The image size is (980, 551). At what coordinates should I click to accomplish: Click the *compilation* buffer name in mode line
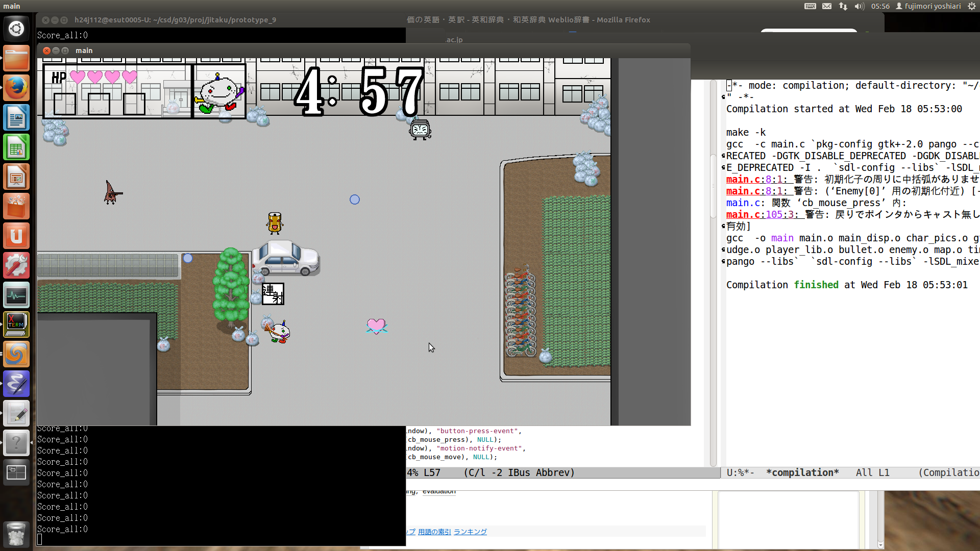tap(802, 472)
